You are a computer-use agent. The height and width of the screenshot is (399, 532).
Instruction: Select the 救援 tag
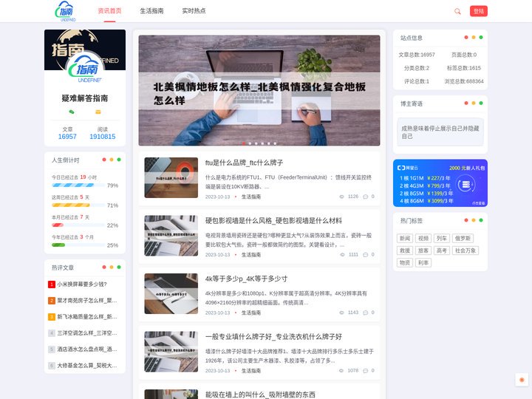point(405,250)
